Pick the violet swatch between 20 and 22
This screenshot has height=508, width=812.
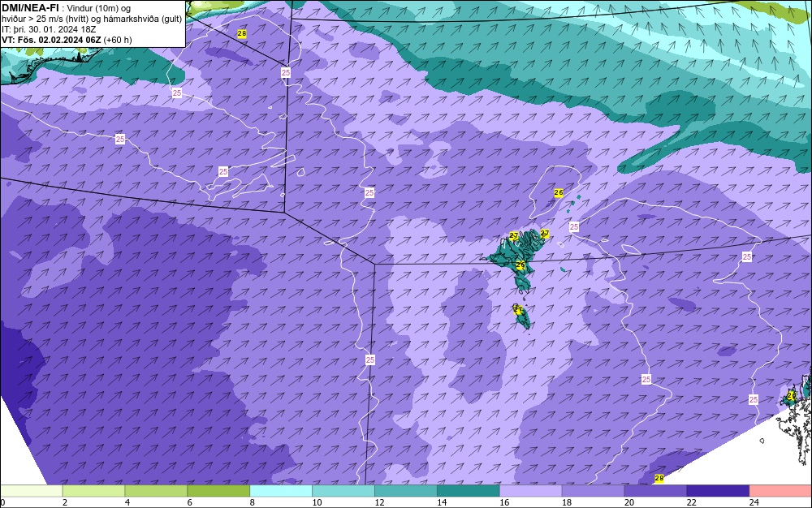[655, 491]
